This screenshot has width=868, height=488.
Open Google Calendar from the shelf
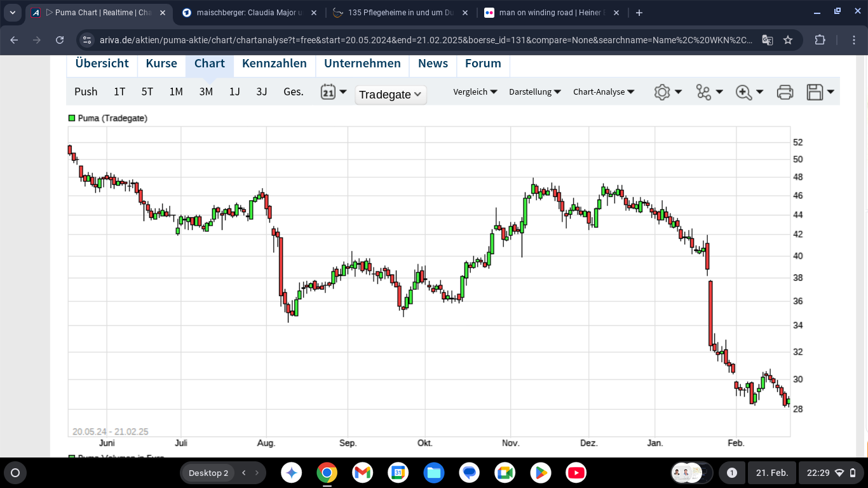pos(398,473)
